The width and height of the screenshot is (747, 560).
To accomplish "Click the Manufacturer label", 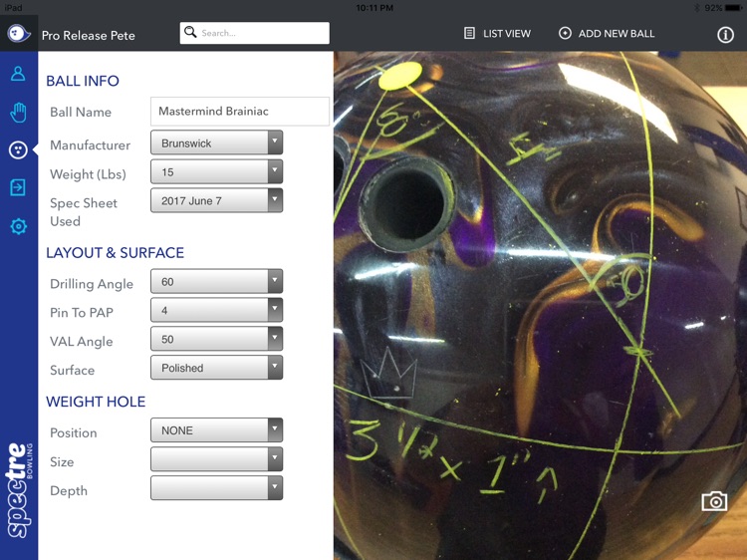I will pyautogui.click(x=90, y=144).
